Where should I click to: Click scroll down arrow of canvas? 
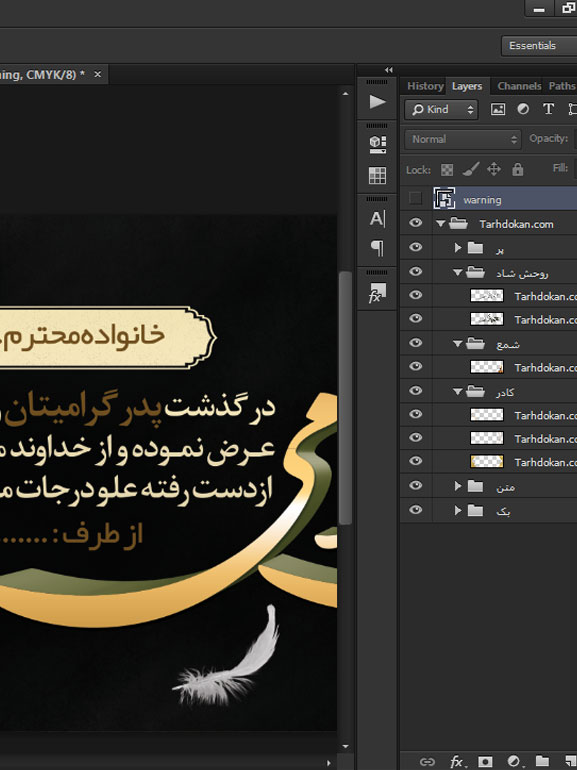click(x=345, y=746)
